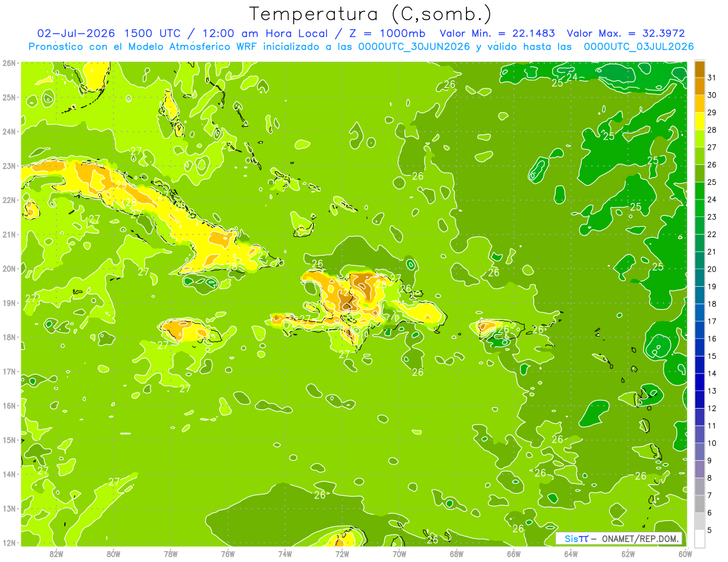Pick the green colorbar swatch between 24 and 25
The height and width of the screenshot is (562, 728).
[699, 191]
